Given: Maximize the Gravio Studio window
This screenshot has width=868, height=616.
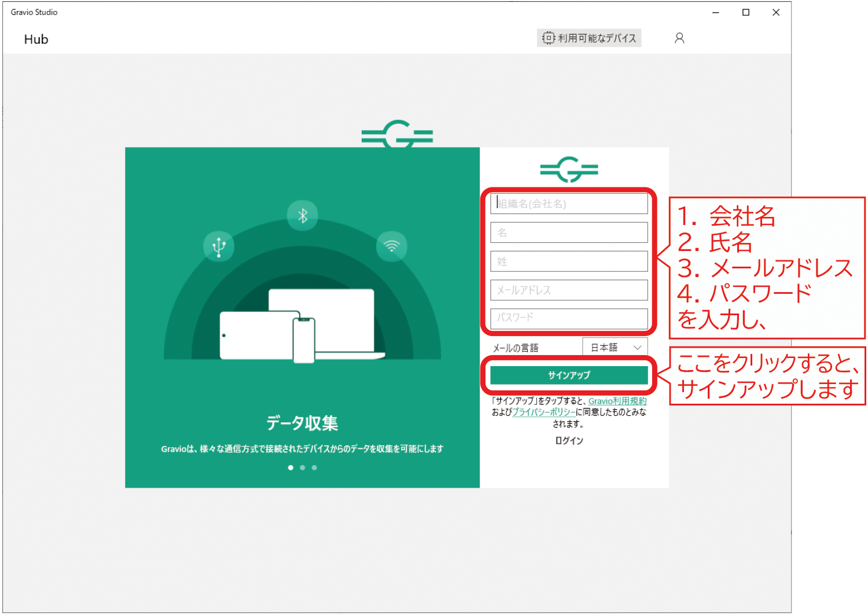Looking at the screenshot, I should coord(746,12).
